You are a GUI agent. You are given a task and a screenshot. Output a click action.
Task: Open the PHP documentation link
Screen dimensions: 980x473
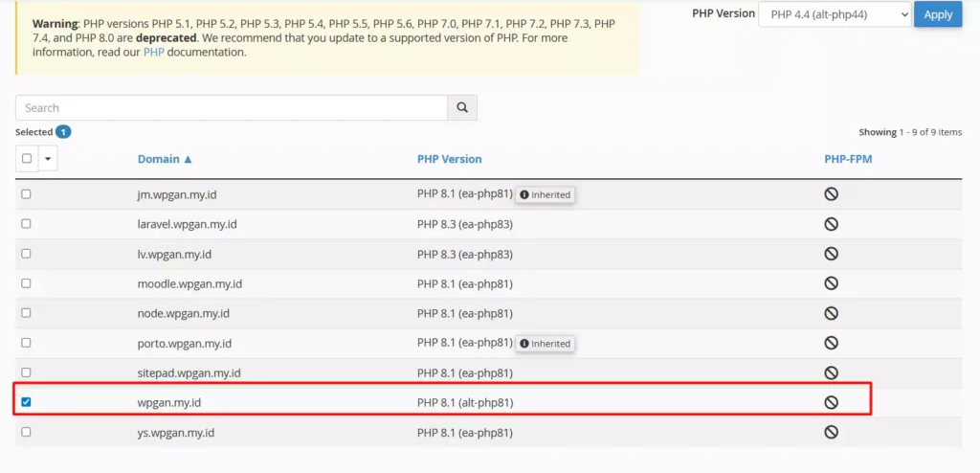[154, 52]
